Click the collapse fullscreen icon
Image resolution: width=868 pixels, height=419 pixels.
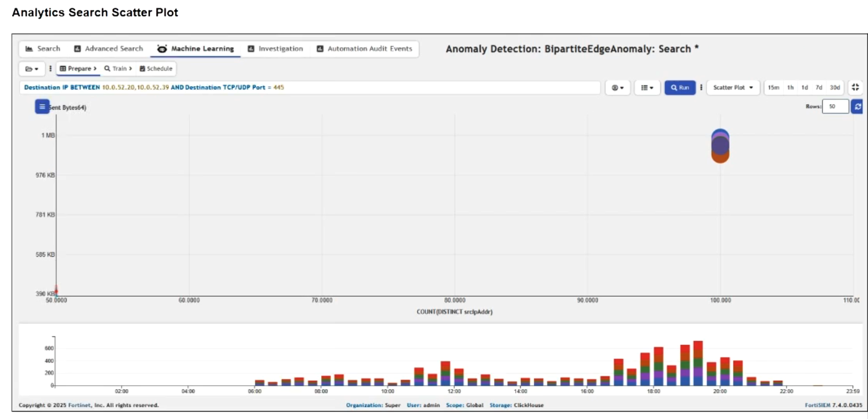coord(856,87)
